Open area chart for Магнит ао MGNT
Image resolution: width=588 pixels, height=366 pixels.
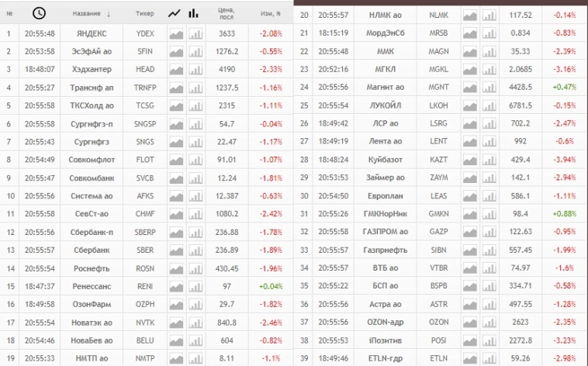coord(470,88)
